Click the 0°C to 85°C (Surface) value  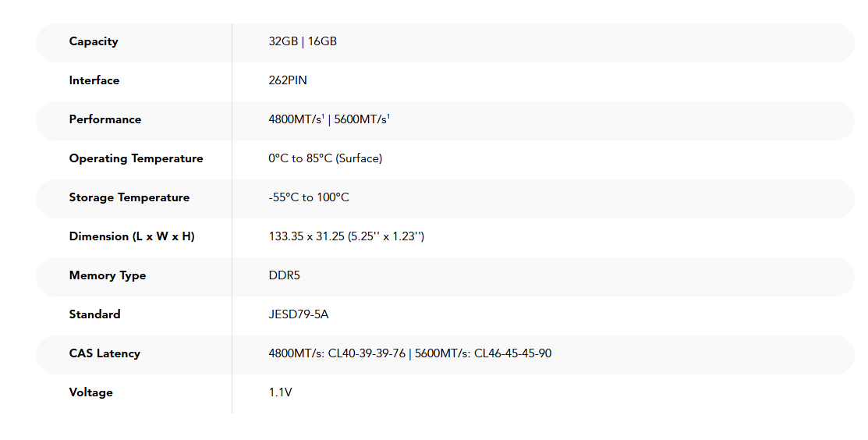click(x=325, y=158)
